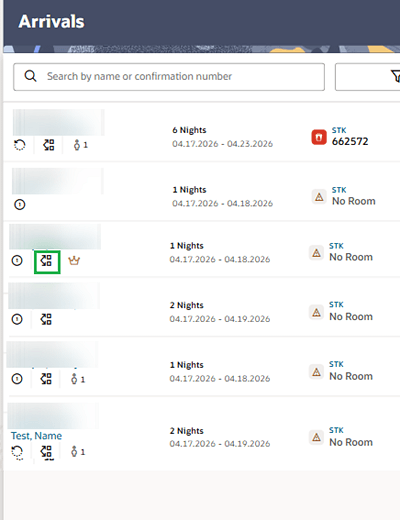Click the dotted circle status icon in first row

pyautogui.click(x=20, y=145)
